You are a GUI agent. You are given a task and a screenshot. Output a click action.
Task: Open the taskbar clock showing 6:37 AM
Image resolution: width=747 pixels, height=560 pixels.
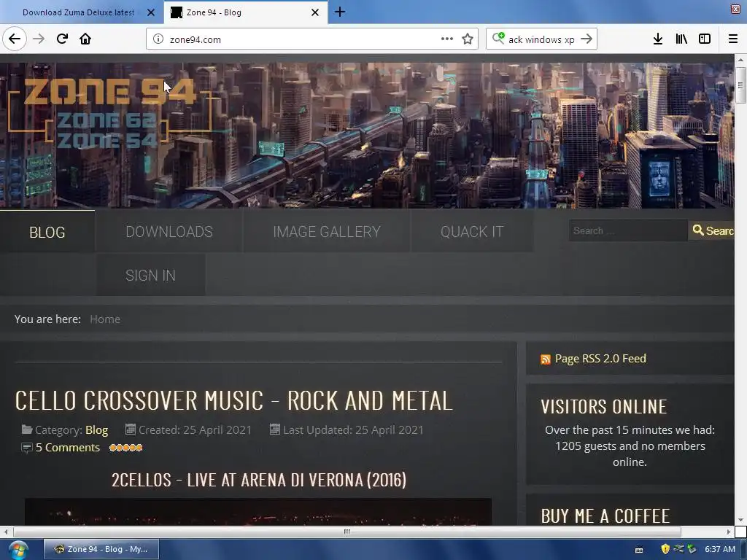point(720,549)
